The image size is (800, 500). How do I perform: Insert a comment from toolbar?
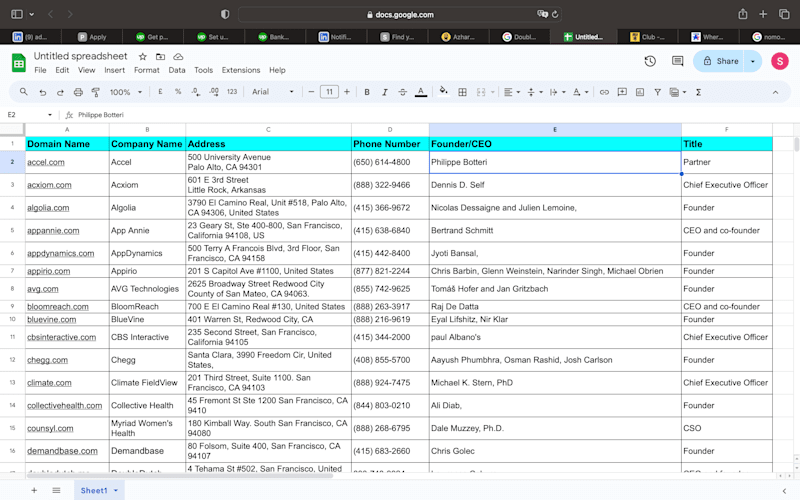coord(622,92)
